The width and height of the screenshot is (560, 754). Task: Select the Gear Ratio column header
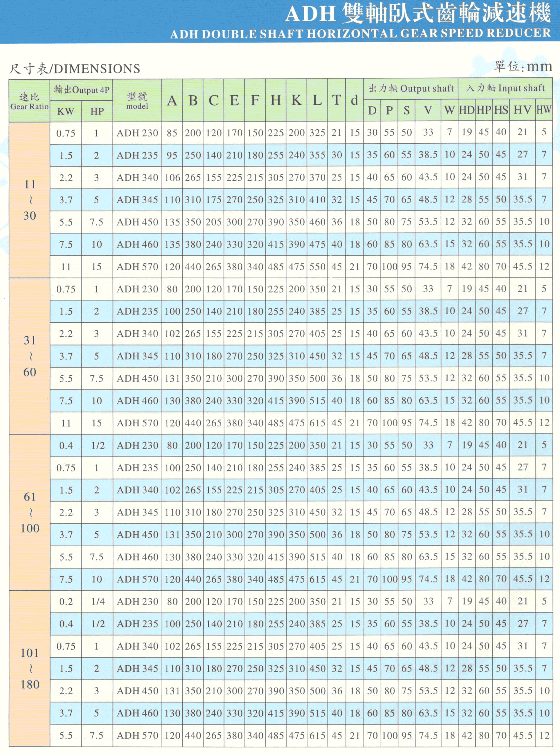click(29, 101)
